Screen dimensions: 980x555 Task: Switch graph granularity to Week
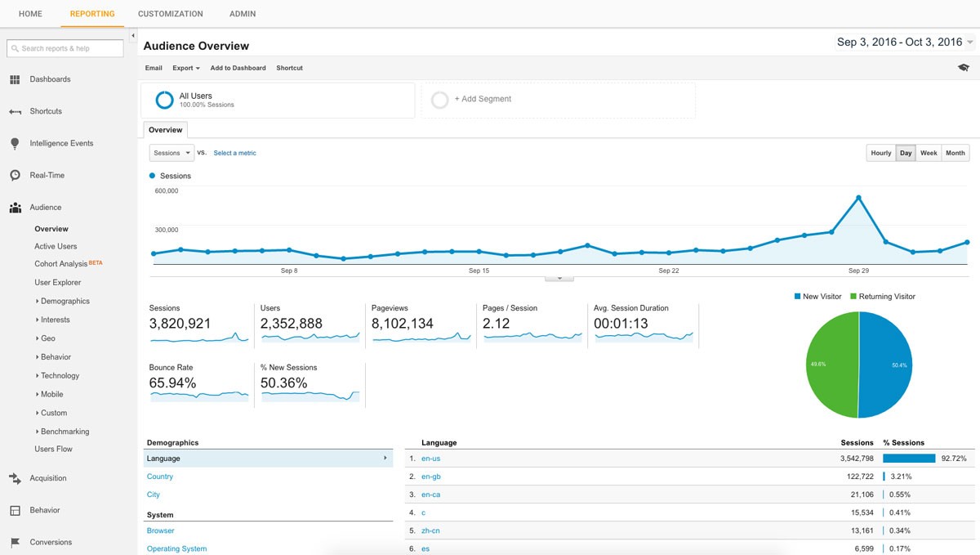point(928,152)
